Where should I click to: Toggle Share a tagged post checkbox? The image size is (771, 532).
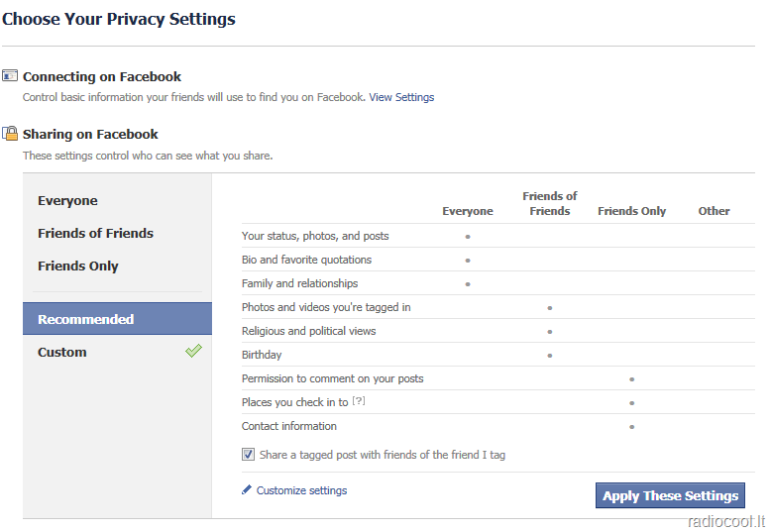click(249, 455)
